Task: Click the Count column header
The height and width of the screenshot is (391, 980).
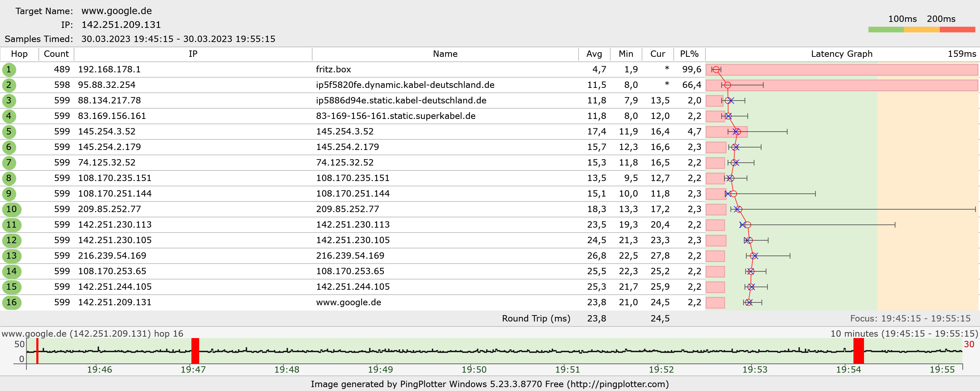Action: tap(56, 54)
